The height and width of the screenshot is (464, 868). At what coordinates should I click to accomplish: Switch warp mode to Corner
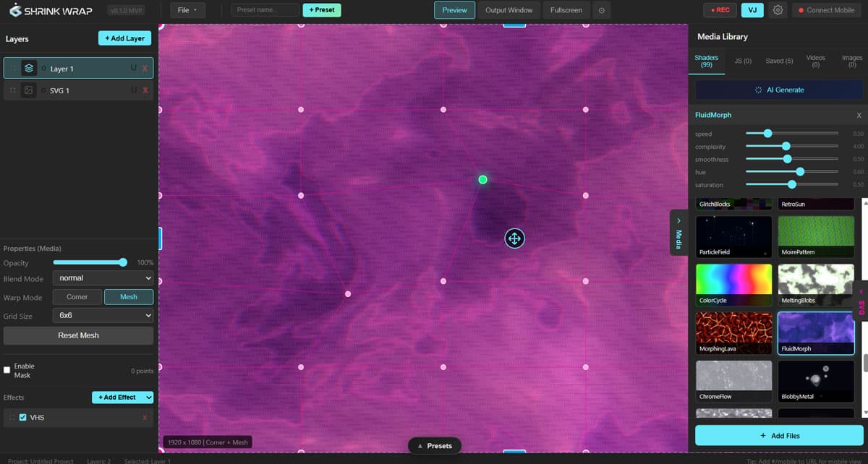pos(77,297)
